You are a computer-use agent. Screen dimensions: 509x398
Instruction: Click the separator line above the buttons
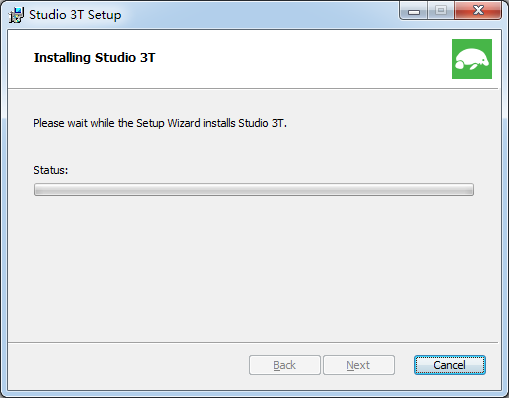point(253,342)
